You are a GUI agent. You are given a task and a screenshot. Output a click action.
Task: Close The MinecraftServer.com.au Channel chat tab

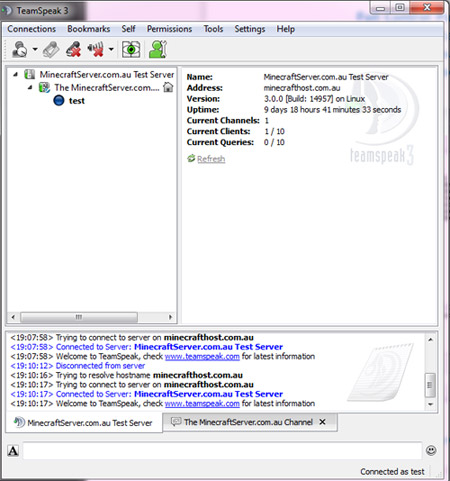[322, 422]
